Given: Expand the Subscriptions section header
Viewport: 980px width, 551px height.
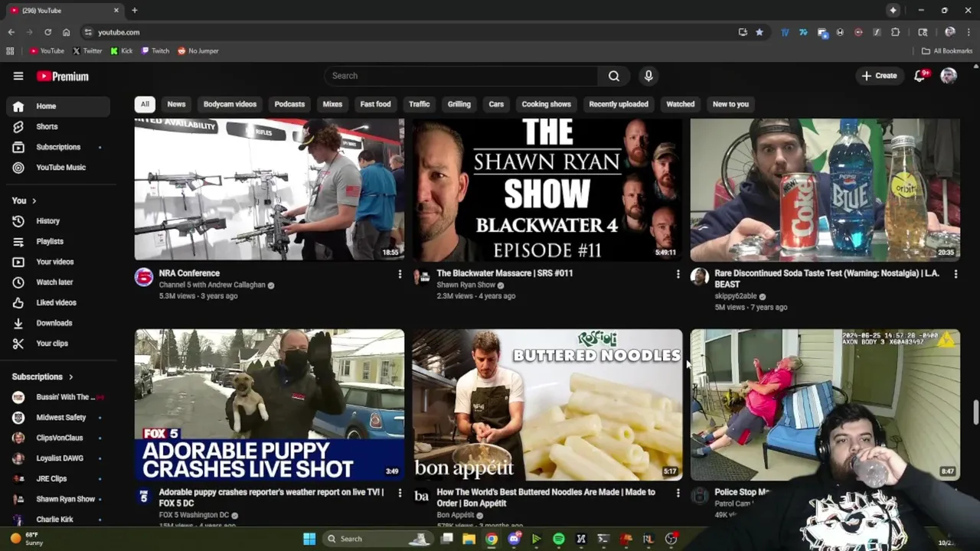Looking at the screenshot, I should [43, 377].
